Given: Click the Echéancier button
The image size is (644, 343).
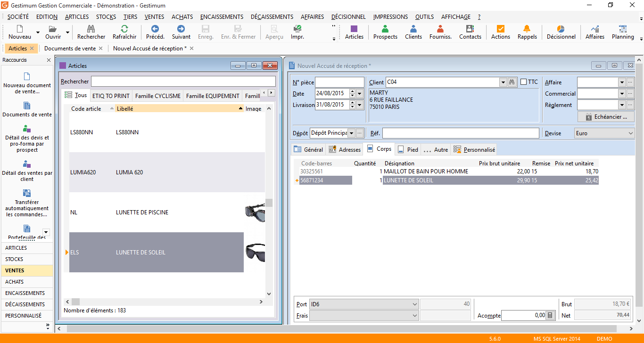Looking at the screenshot, I should point(606,117).
